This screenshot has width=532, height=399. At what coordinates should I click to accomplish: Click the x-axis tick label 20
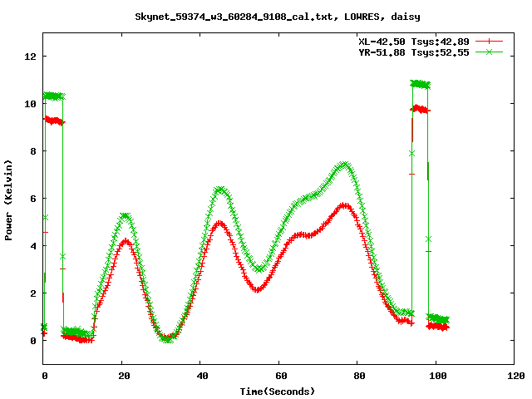coord(124,376)
